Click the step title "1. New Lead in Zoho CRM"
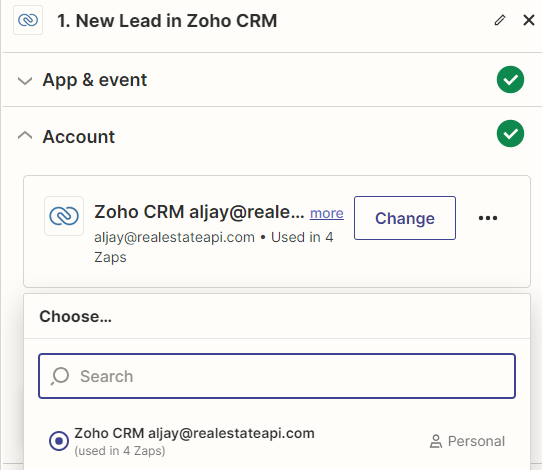The height and width of the screenshot is (470, 542). pos(167,21)
